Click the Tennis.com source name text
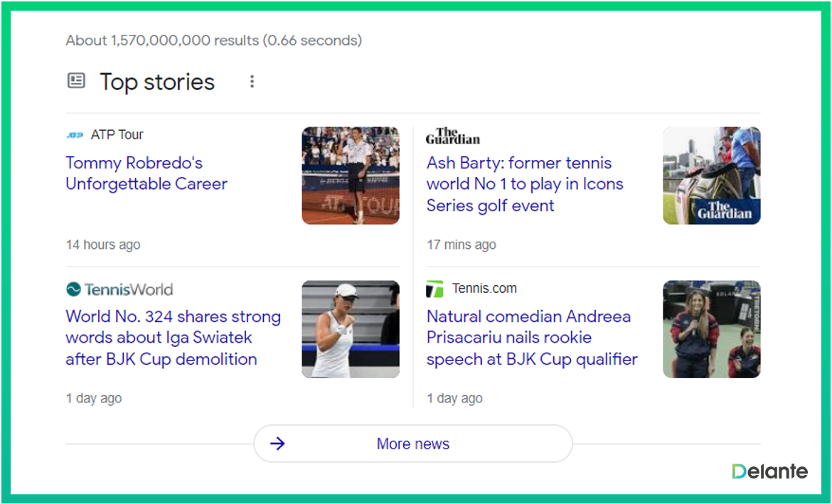832x504 pixels. tap(484, 289)
